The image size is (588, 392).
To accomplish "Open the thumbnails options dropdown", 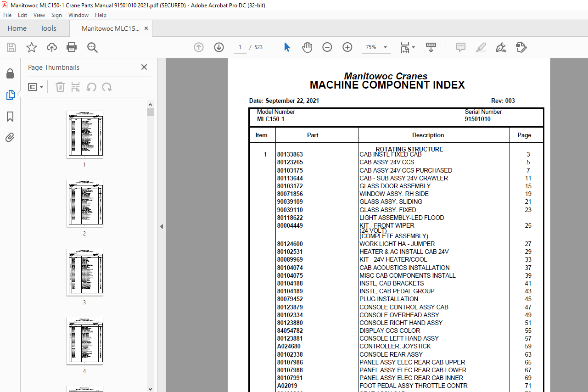I will tap(35, 87).
